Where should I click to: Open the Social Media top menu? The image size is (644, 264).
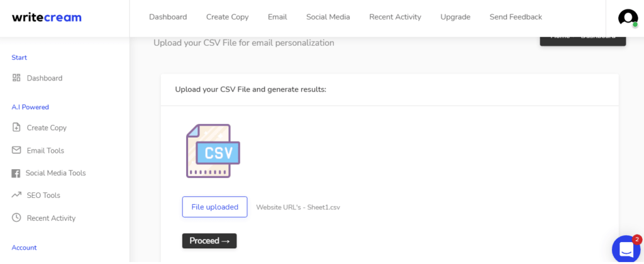point(328,17)
